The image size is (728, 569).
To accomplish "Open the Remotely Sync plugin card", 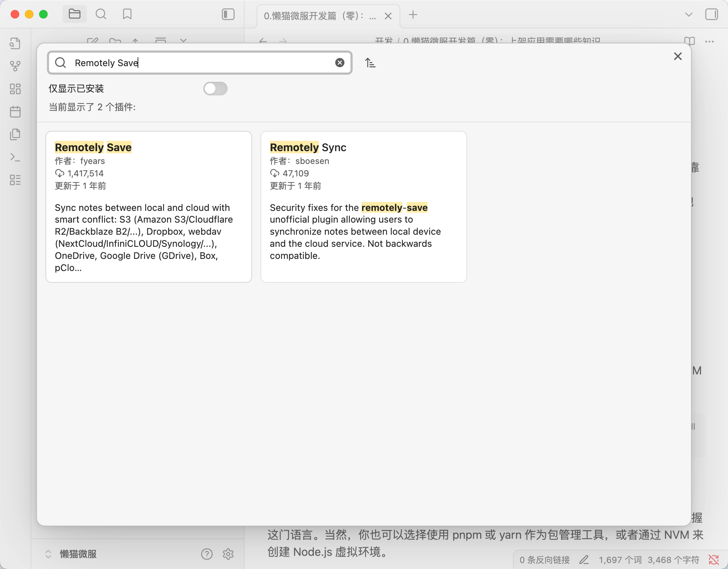I will (x=363, y=207).
